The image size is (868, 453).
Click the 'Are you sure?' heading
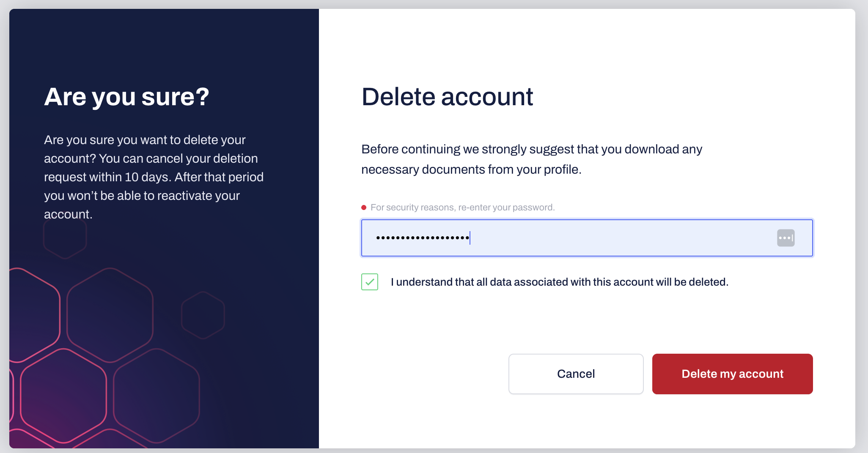(x=126, y=97)
